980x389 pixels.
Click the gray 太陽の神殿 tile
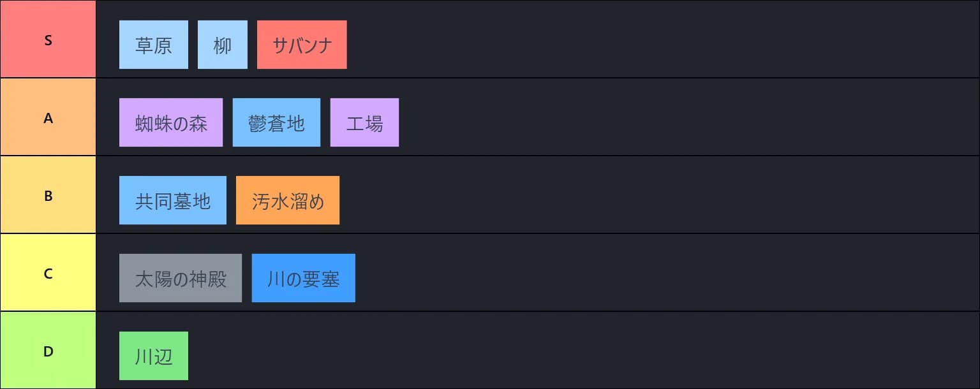point(181,278)
